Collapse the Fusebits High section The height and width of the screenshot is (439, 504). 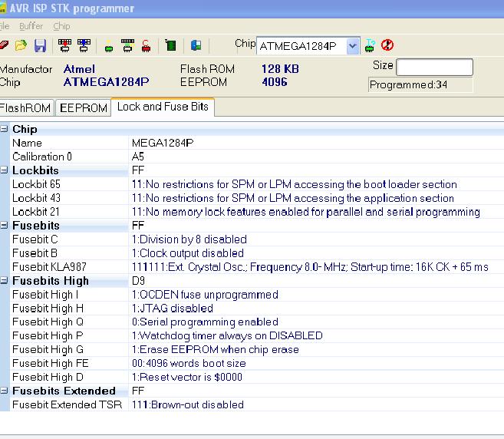point(5,281)
